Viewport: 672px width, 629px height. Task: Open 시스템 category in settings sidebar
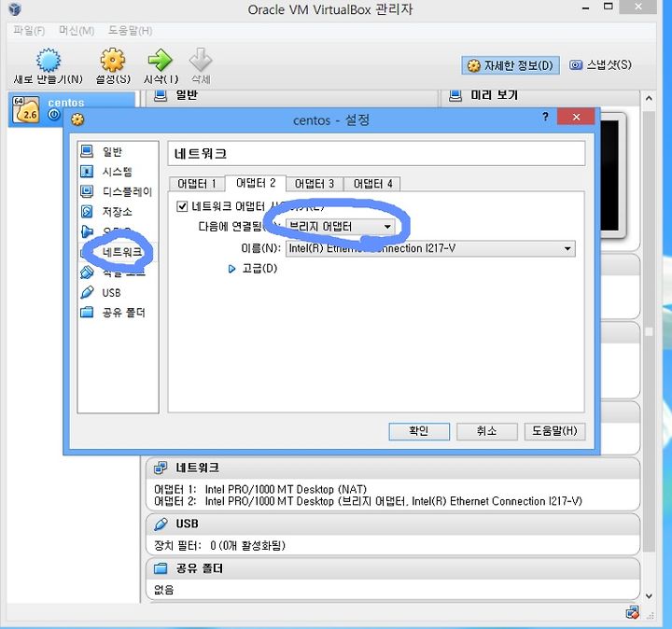tap(117, 172)
